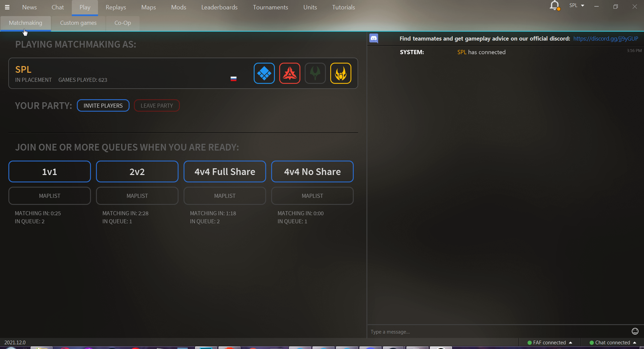Open the Discord icon link
The width and height of the screenshot is (644, 349).
374,39
